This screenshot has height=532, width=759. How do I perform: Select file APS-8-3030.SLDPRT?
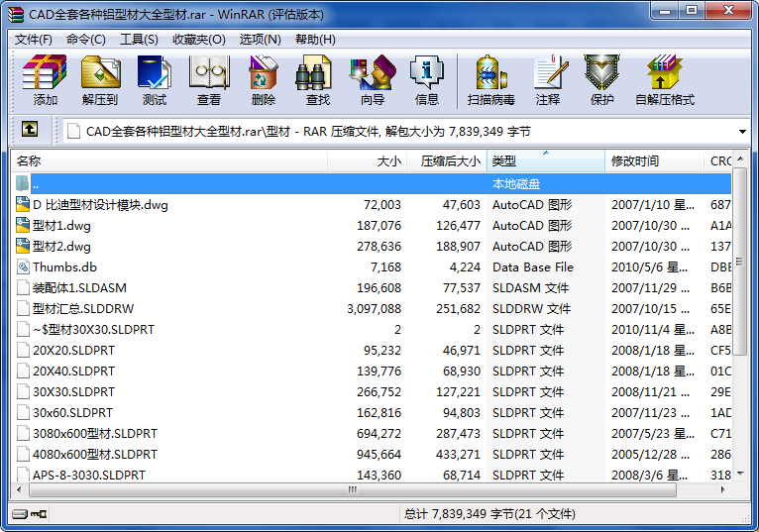(89, 475)
